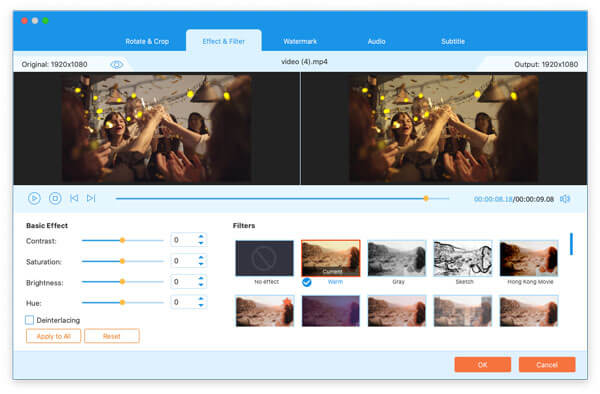Screen dimensions: 600x394
Task: Skip to the next frame
Action: (x=91, y=198)
